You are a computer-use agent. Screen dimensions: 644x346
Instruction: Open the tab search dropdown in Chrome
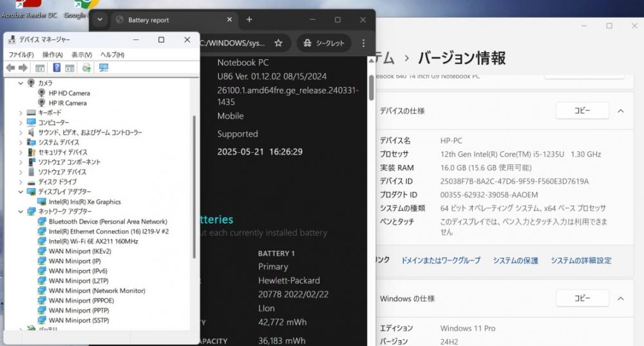[100, 19]
